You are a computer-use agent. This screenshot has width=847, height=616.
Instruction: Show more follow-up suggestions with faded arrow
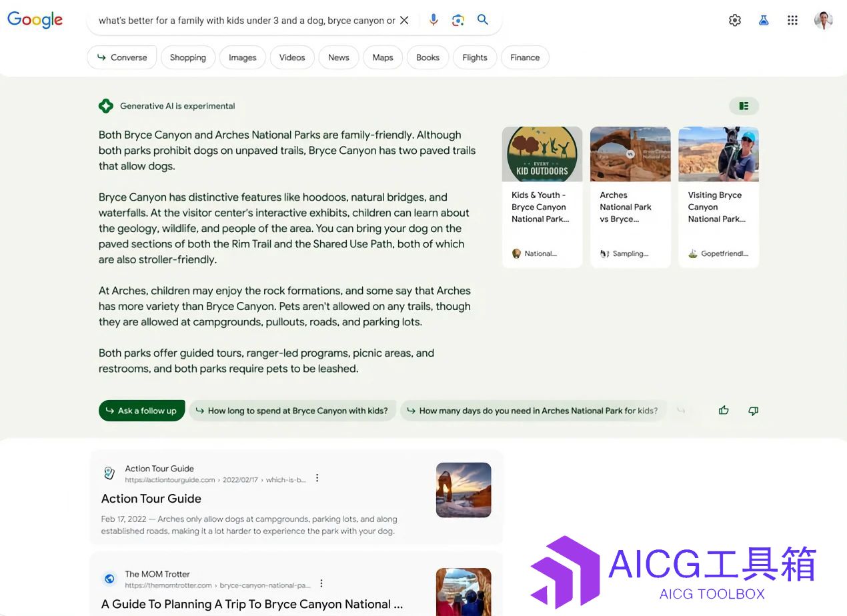pyautogui.click(x=681, y=411)
